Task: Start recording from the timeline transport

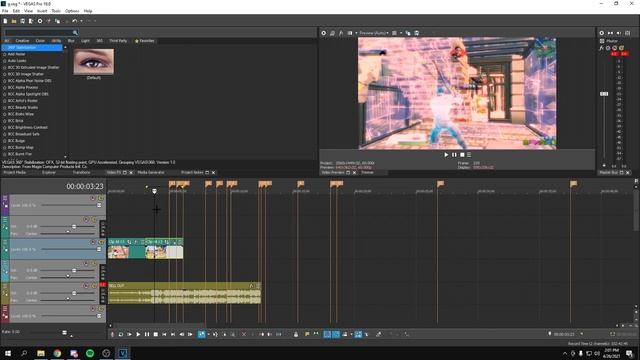Action: (x=112, y=334)
